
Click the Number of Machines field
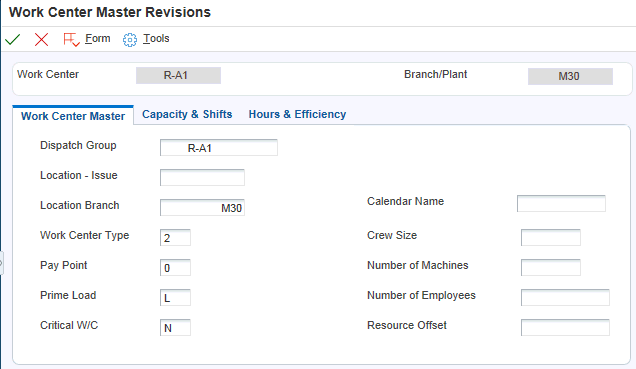[x=551, y=268]
